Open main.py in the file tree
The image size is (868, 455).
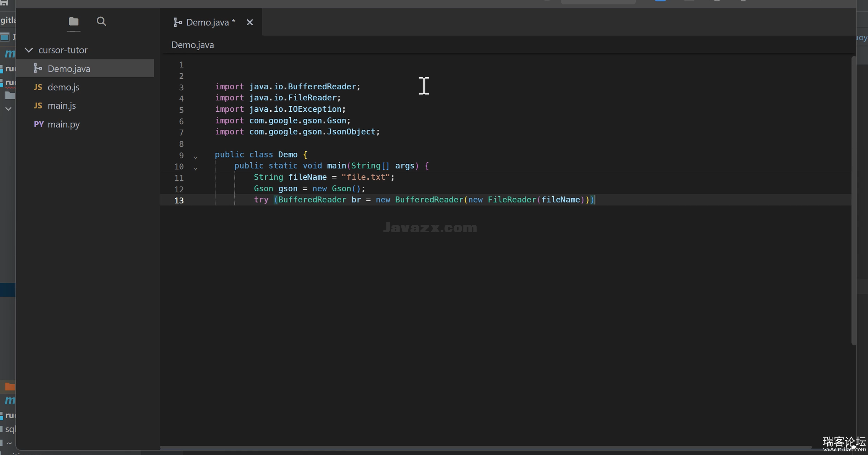(x=85, y=124)
